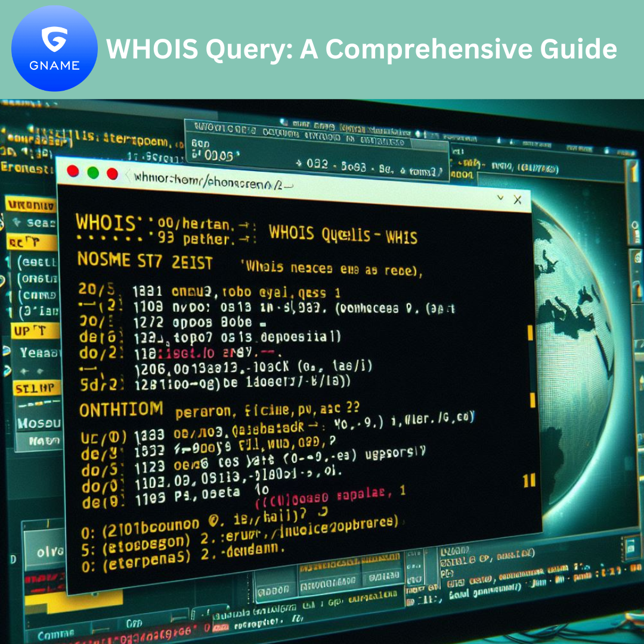Screen dimensions: 644x644
Task: Click the leftmost red dot in terminal title bar
Action: coord(73,171)
